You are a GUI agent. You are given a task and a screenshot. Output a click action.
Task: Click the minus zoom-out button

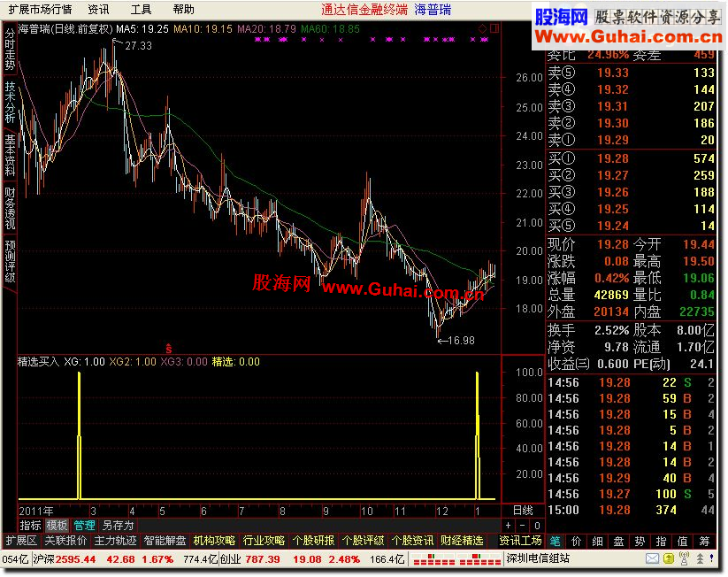click(x=522, y=526)
